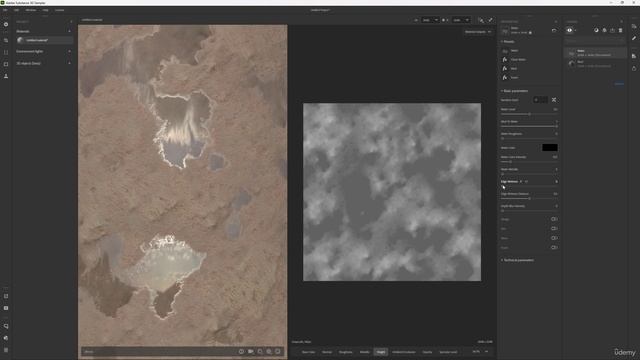The image size is (640, 360).
Task: Select the Water preset
Action: click(514, 51)
